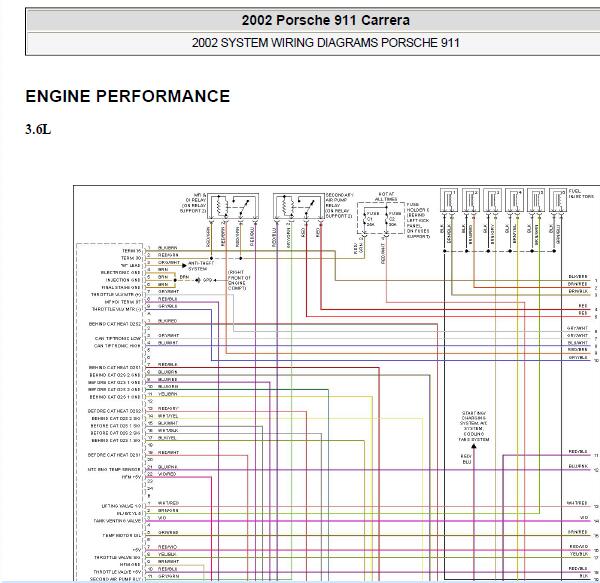600x583 pixels.
Task: Click the 'BEFORE CAT HEAT O2S1' pin label
Action: pos(114,455)
